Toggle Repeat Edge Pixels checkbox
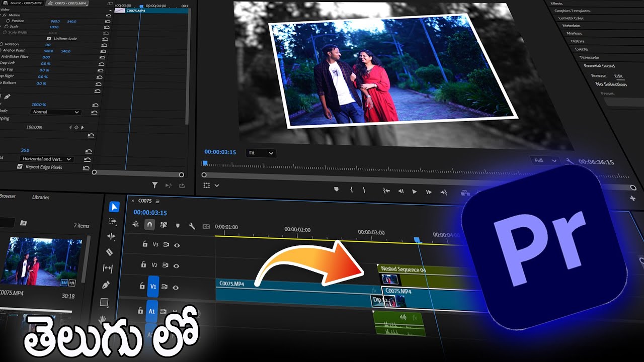 click(x=20, y=166)
